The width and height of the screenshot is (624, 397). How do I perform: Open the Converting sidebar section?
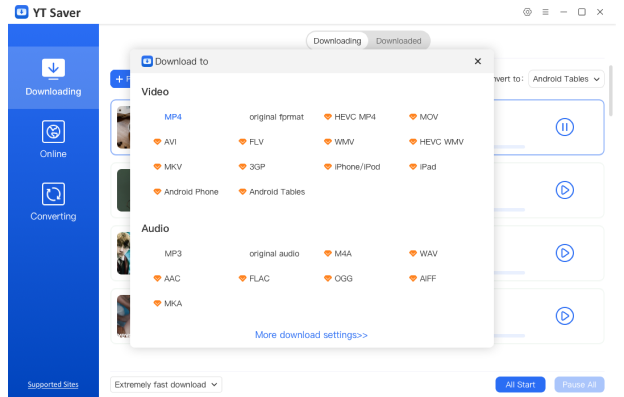click(x=53, y=202)
